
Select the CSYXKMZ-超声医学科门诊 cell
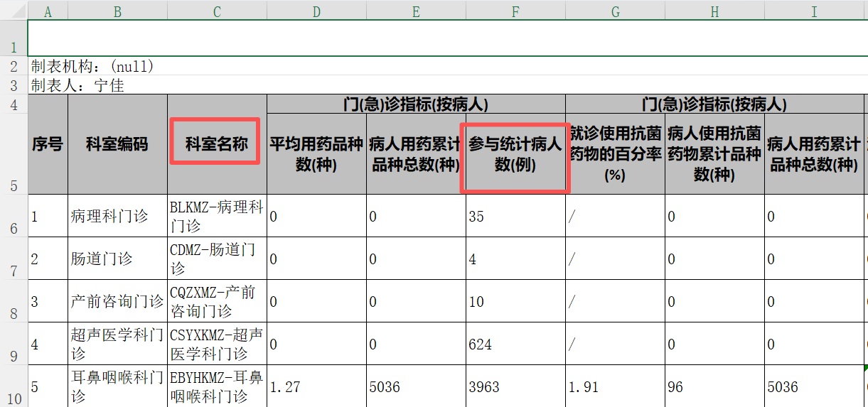point(217,344)
